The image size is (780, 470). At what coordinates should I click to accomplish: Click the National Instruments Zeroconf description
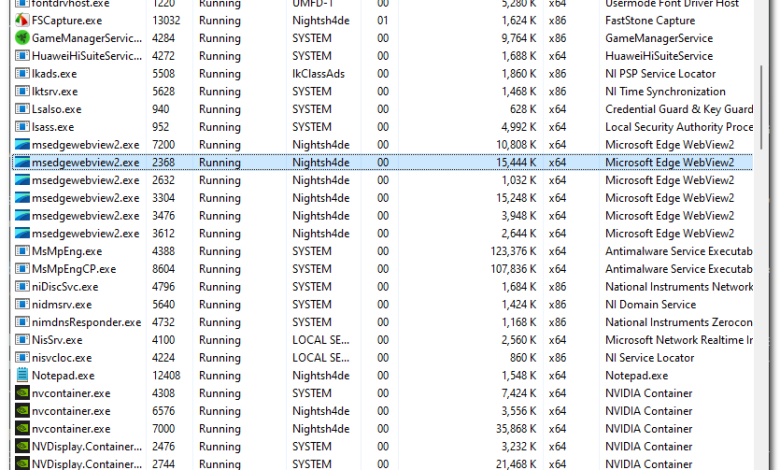(679, 323)
